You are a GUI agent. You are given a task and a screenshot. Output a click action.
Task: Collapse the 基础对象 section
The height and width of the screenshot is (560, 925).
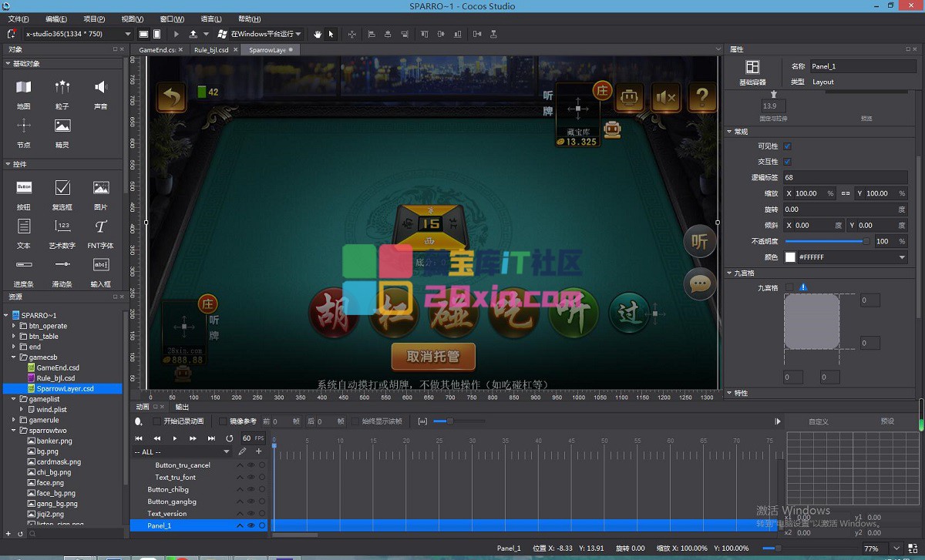click(8, 64)
